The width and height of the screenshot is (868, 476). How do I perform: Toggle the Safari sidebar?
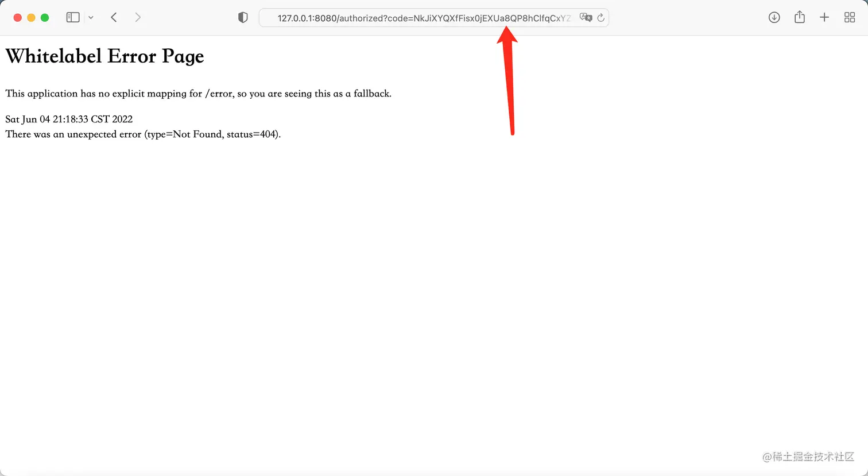coord(72,17)
